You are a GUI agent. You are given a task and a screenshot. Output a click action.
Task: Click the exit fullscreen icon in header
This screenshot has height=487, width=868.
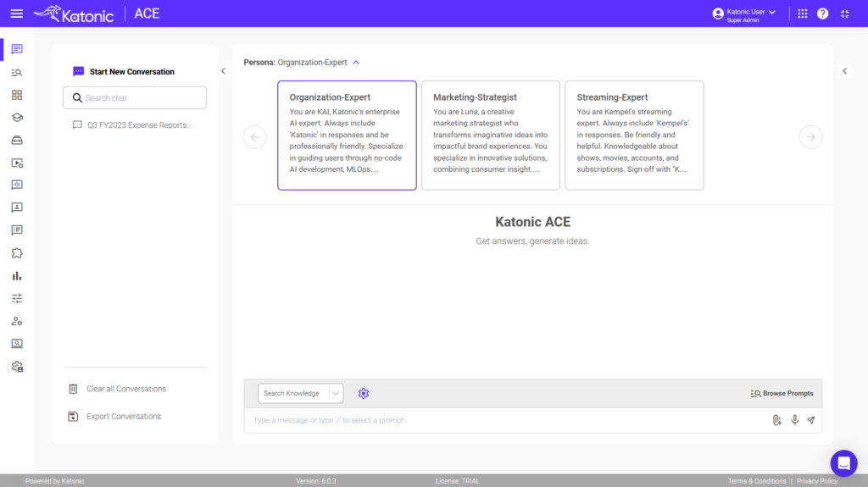pyautogui.click(x=845, y=14)
